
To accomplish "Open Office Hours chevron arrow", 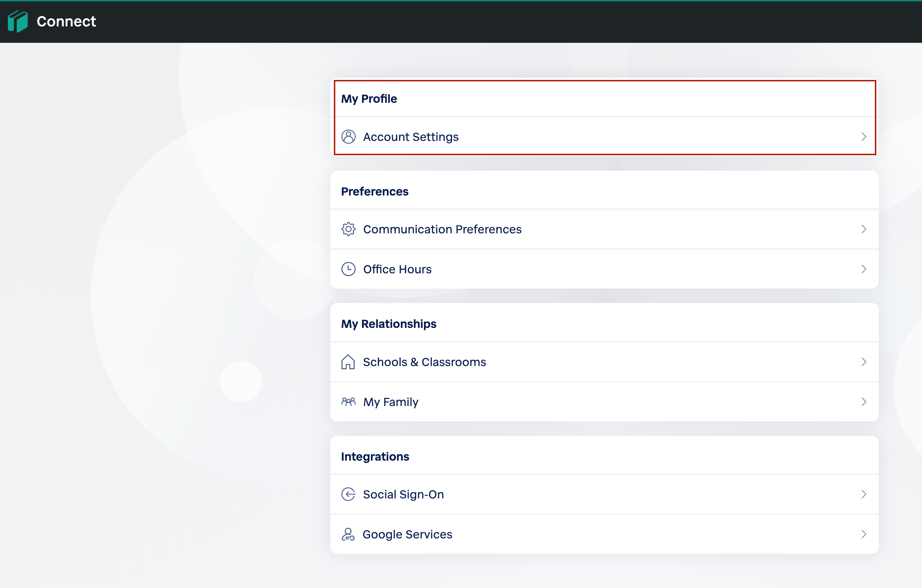I will point(863,269).
